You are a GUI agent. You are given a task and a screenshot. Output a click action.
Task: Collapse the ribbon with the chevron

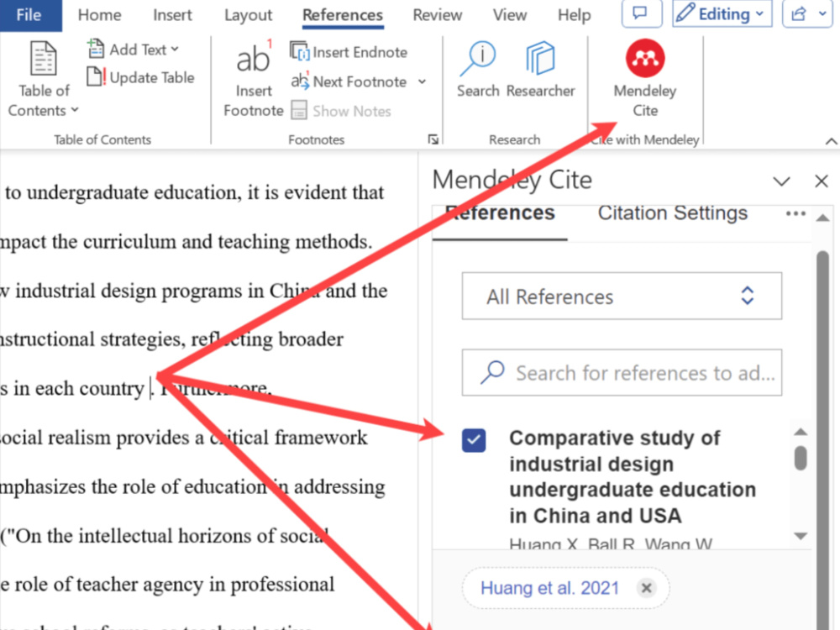831,141
